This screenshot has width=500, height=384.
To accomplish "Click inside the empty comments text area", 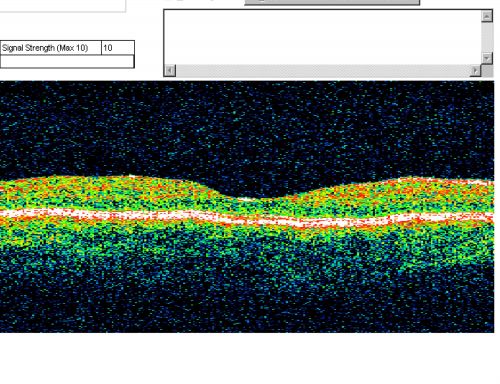I will click(323, 38).
